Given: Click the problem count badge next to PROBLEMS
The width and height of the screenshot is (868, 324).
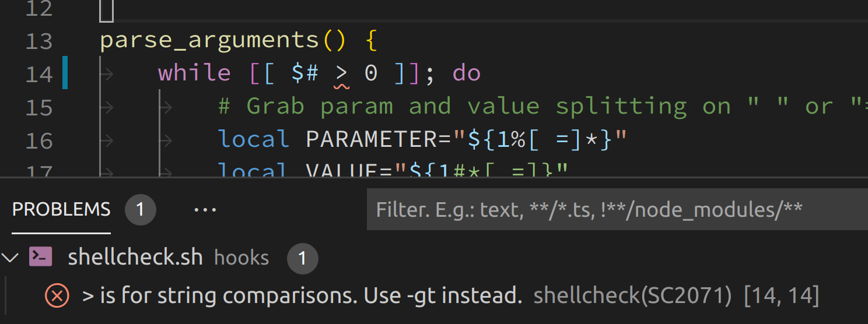Looking at the screenshot, I should 140,210.
